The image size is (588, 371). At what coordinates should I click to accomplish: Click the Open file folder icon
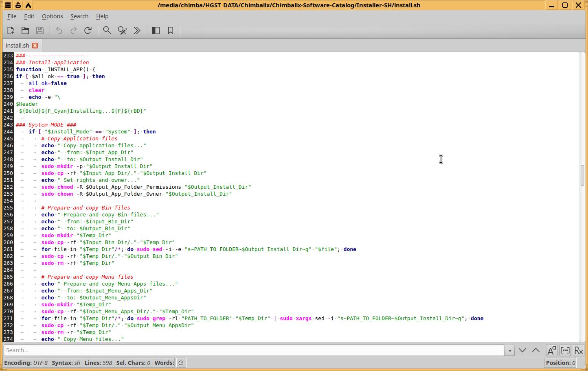click(25, 31)
